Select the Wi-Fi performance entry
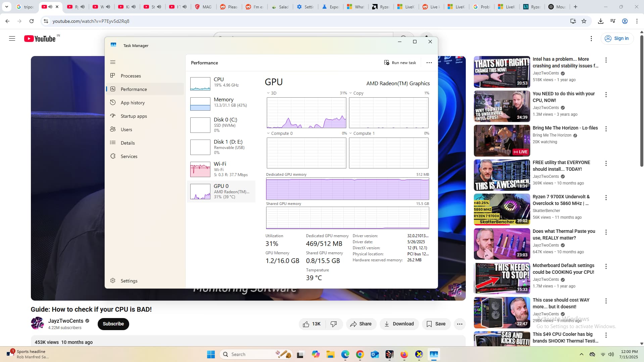The height and width of the screenshot is (362, 644). (221, 169)
